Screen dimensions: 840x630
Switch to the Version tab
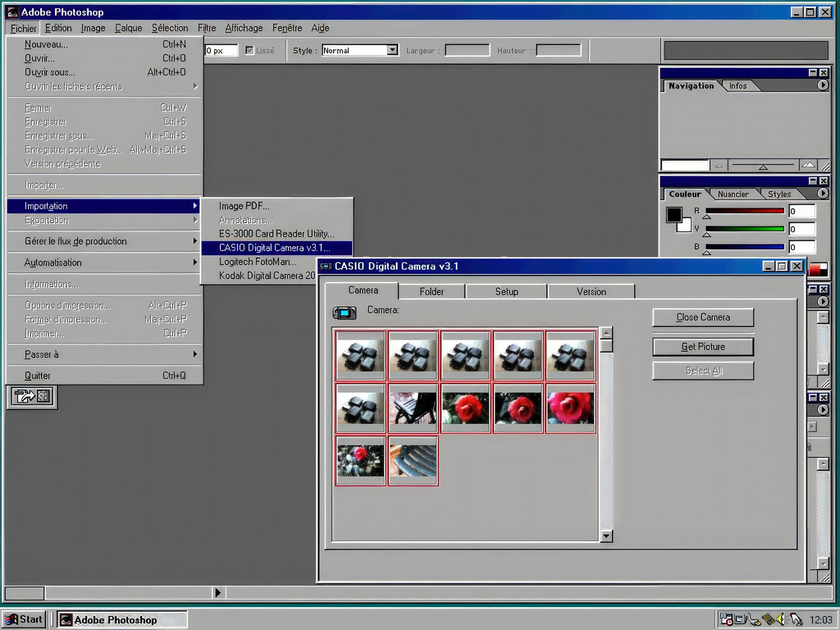(591, 292)
